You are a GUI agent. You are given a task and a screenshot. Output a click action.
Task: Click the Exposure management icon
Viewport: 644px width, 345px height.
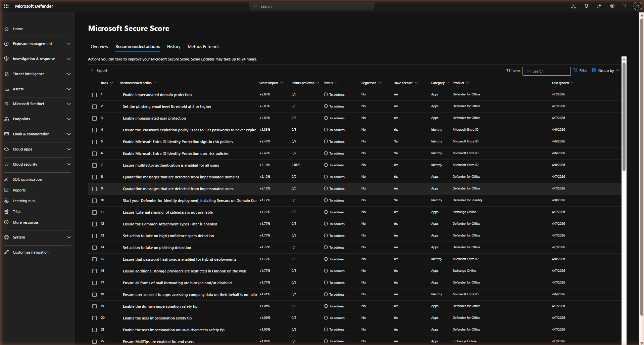pos(6,44)
